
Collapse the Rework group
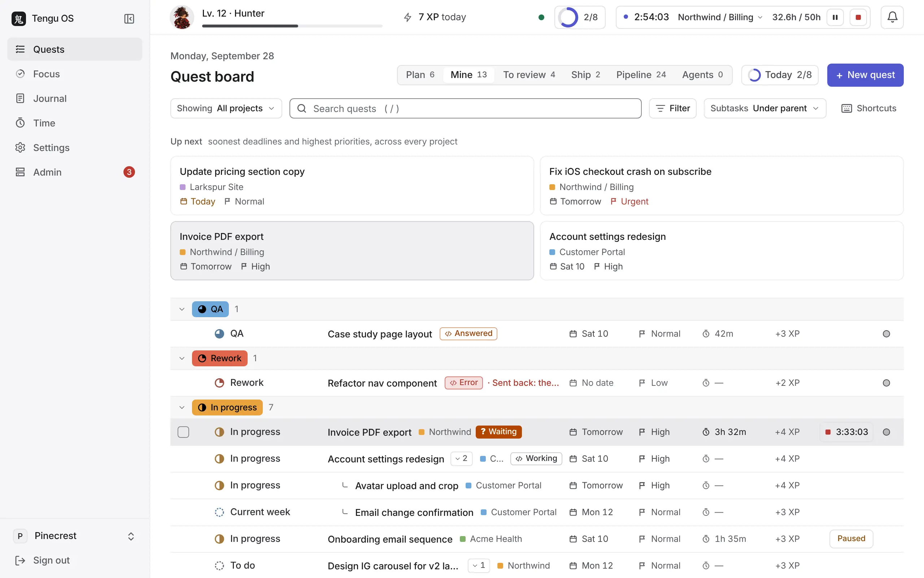182,358
